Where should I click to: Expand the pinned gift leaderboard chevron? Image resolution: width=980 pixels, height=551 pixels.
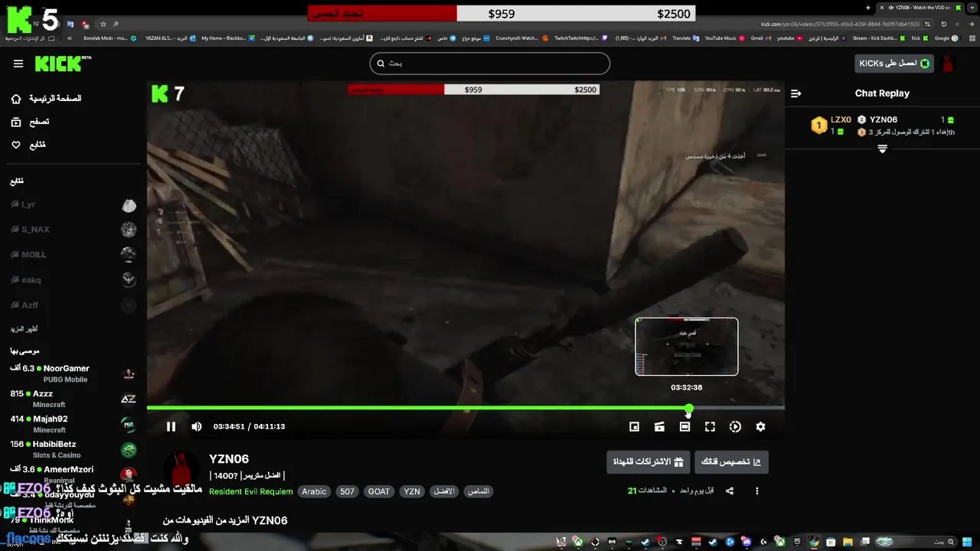[882, 148]
